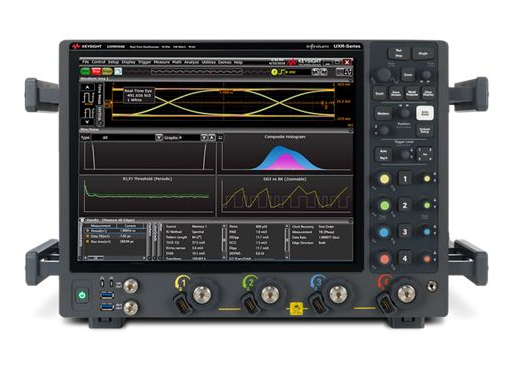This screenshot has width=523, height=376.
Task: Select the Composite Histogram graph
Action: click(285, 153)
